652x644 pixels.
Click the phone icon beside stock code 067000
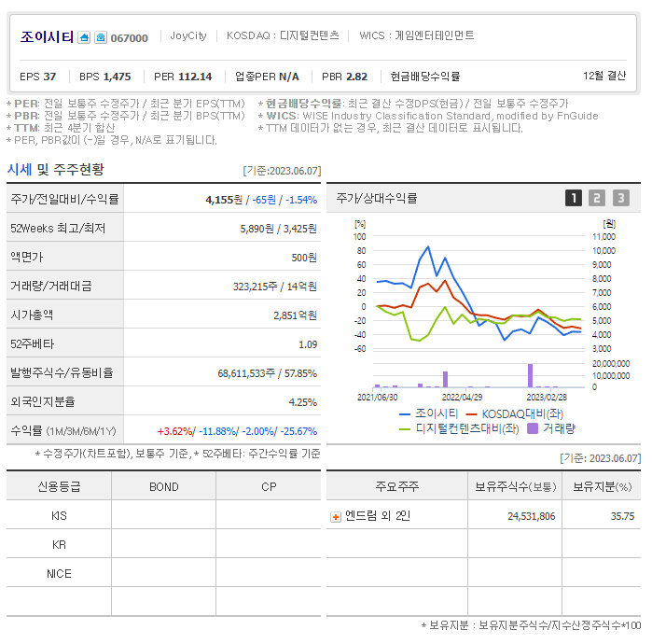101,37
